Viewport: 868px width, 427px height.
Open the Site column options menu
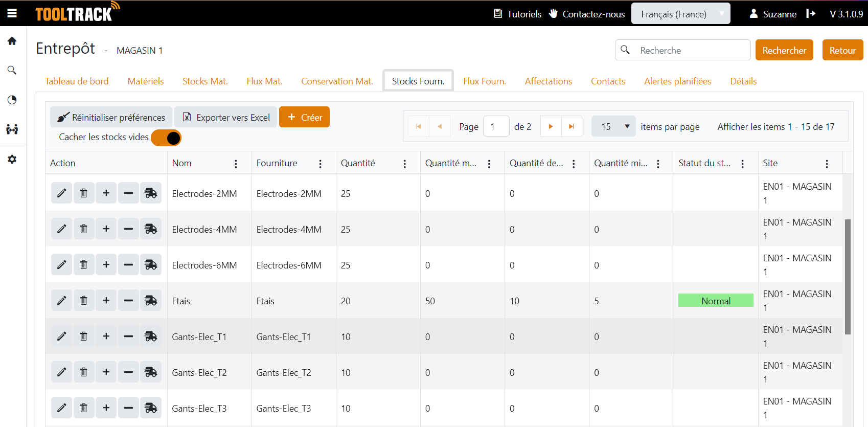[827, 164]
